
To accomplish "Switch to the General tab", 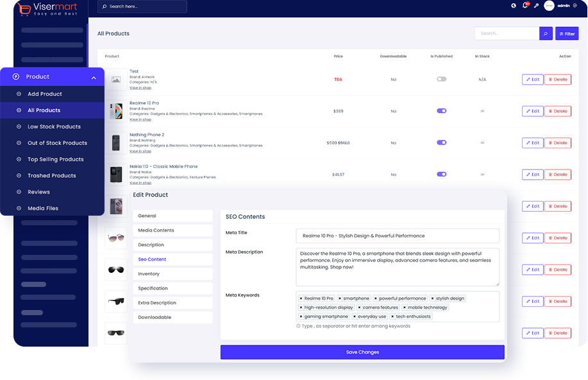I will pos(172,216).
